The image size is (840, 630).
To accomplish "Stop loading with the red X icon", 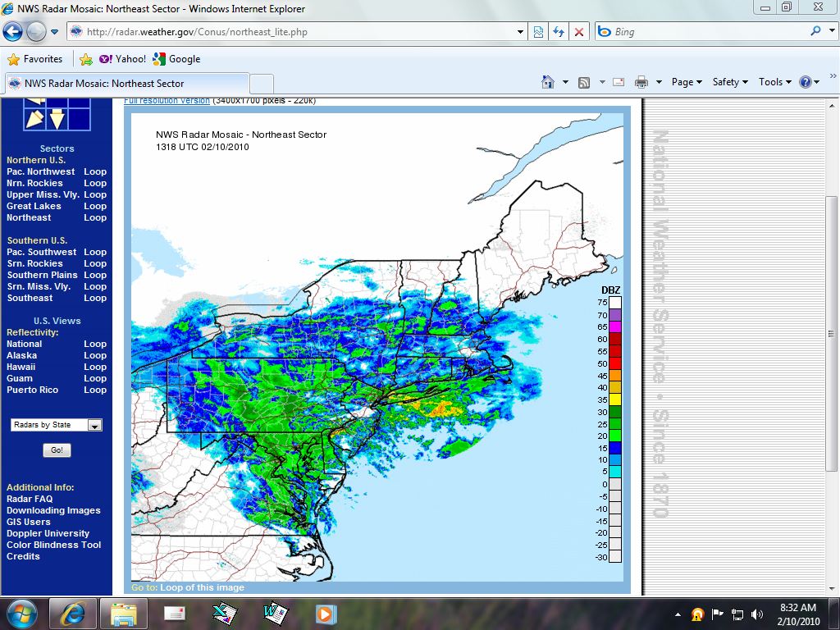I will point(579,32).
